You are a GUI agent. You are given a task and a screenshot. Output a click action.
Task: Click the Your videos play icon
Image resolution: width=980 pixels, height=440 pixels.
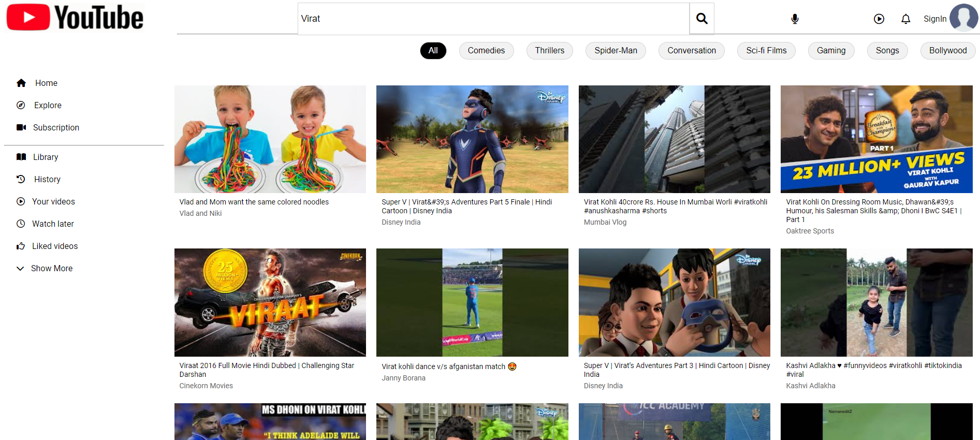point(21,201)
